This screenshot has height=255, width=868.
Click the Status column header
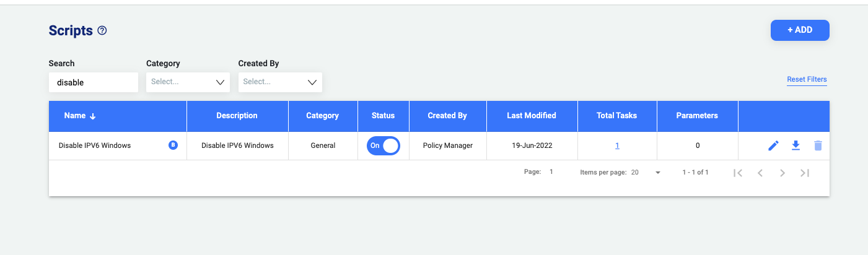[383, 116]
